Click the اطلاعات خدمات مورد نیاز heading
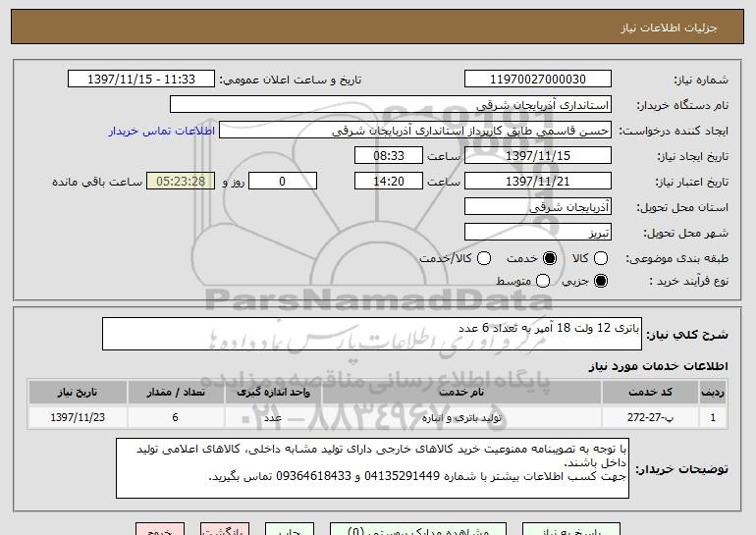Viewport: 756px width, 535px height. pyautogui.click(x=658, y=366)
